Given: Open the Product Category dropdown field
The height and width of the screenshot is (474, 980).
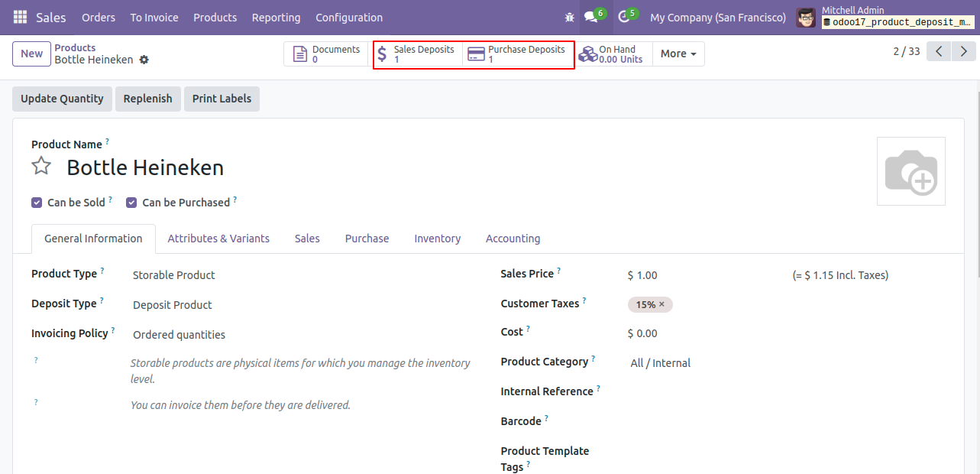Looking at the screenshot, I should pyautogui.click(x=787, y=363).
